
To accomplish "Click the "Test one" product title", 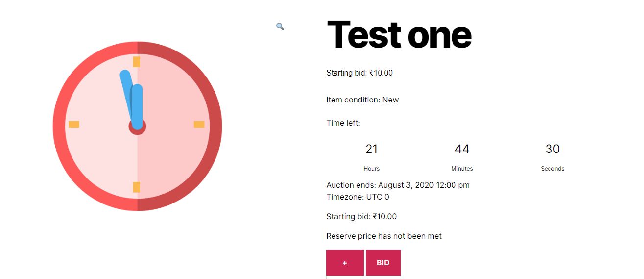I will (x=399, y=34).
